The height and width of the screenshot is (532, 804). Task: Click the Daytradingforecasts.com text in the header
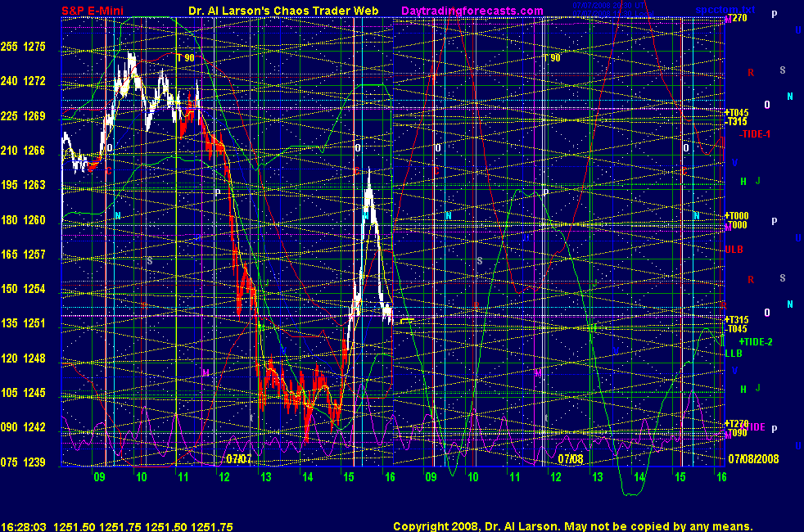472,11
